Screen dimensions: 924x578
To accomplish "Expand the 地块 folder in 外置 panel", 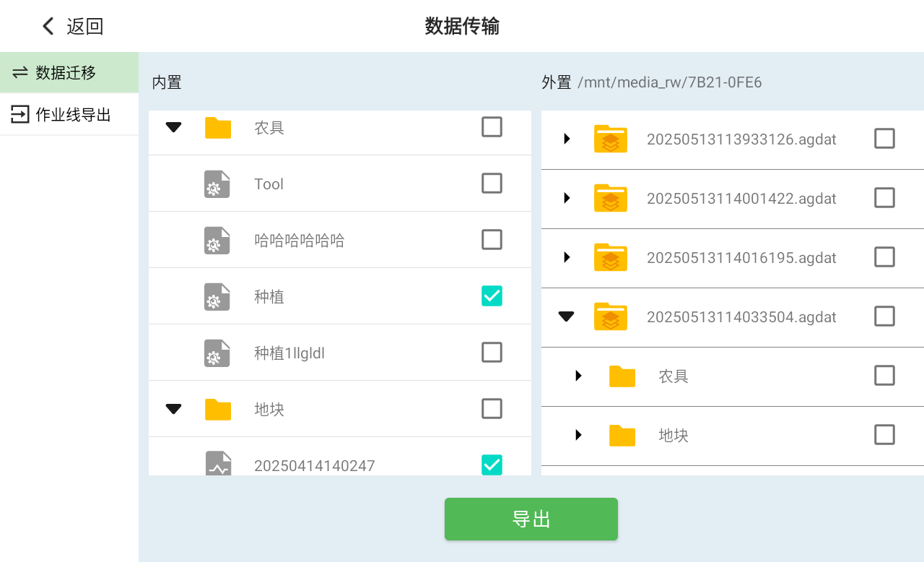I will click(x=578, y=435).
